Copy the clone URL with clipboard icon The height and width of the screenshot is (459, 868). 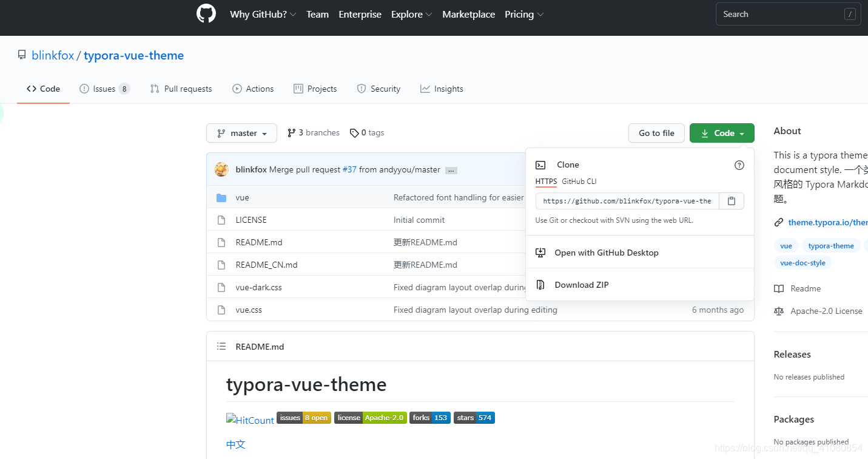(x=732, y=201)
